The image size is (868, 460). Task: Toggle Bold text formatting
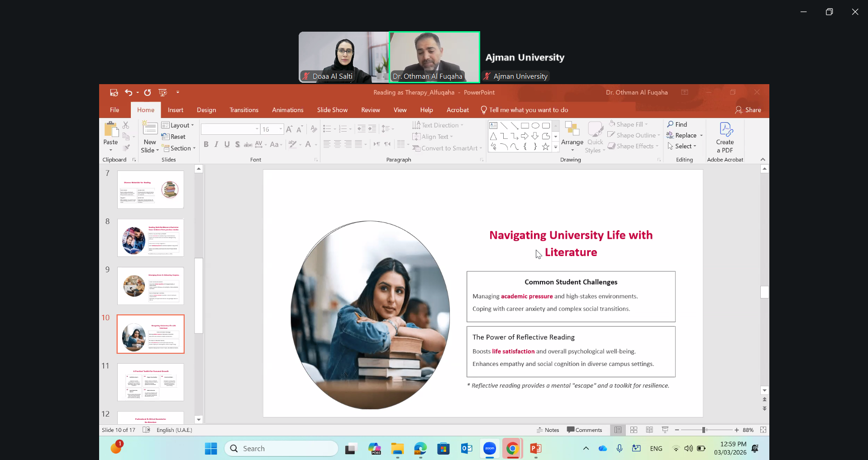click(x=206, y=144)
